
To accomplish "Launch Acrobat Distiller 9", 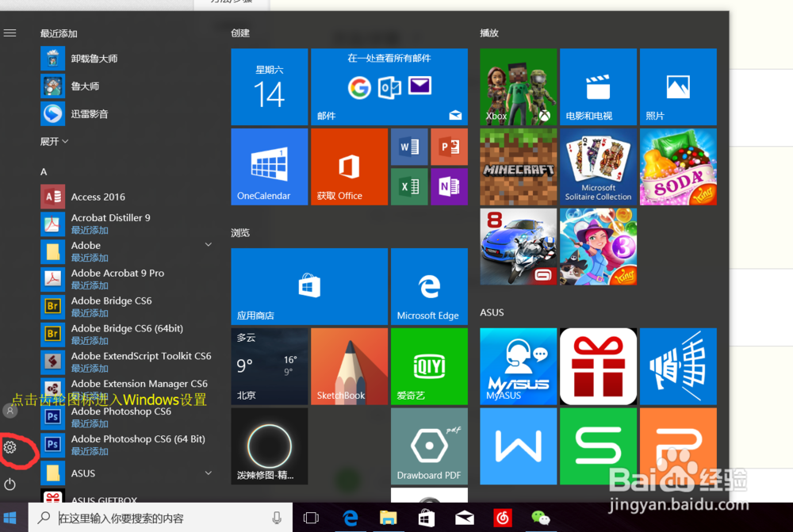I will click(126, 224).
